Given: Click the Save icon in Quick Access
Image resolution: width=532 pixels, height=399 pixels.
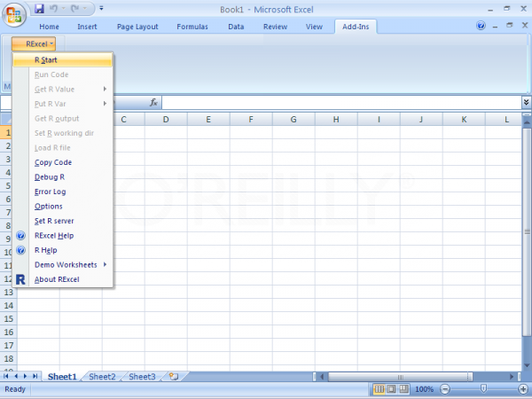Looking at the screenshot, I should (x=39, y=9).
